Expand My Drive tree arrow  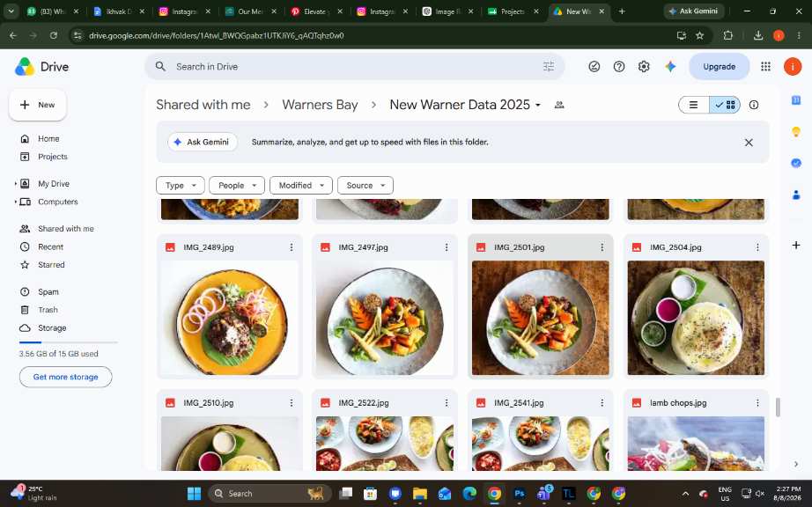tap(16, 184)
